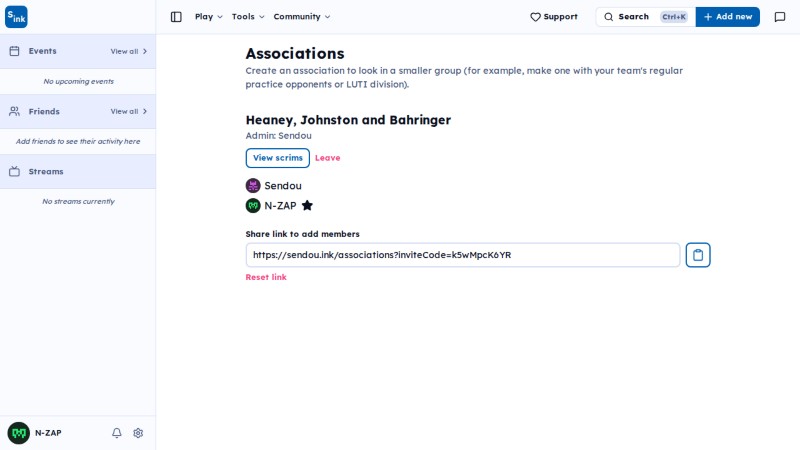Click the Admin: Sendou text
This screenshot has width=800, height=450.
point(279,136)
